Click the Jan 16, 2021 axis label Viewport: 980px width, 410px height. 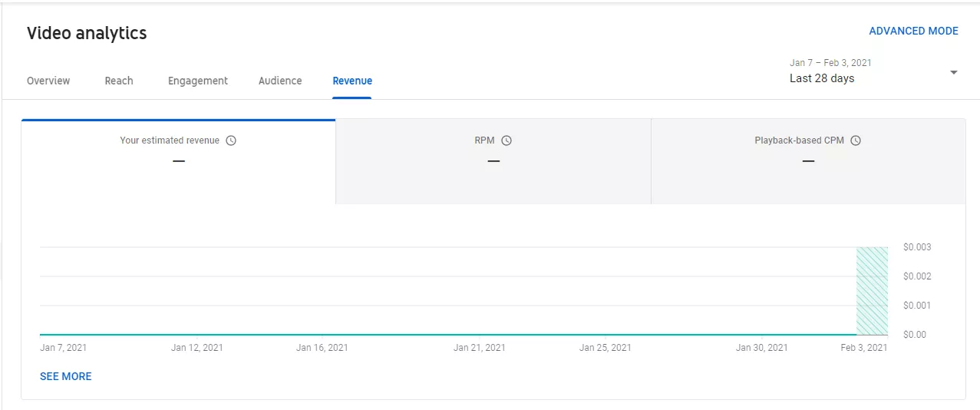pos(322,348)
